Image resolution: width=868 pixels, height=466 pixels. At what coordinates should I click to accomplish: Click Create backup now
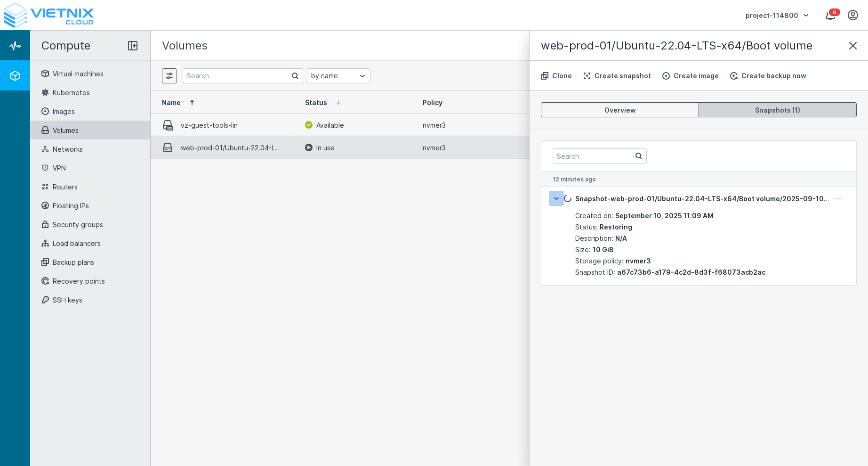[768, 76]
